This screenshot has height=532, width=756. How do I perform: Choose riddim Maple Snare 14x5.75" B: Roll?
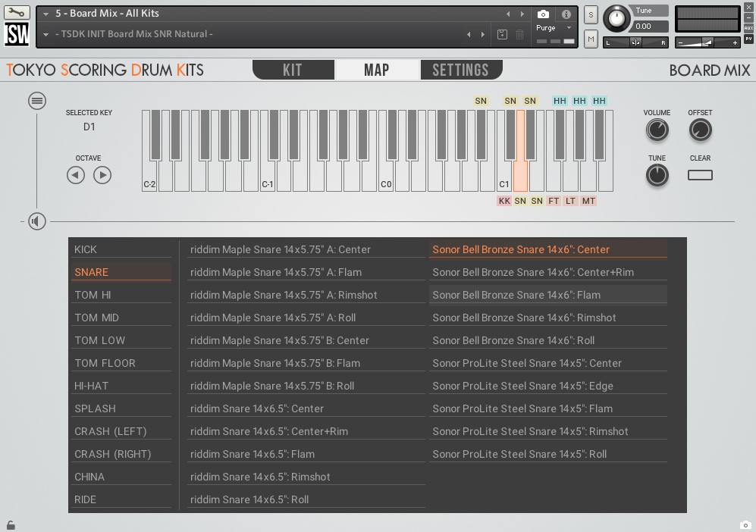click(306, 386)
